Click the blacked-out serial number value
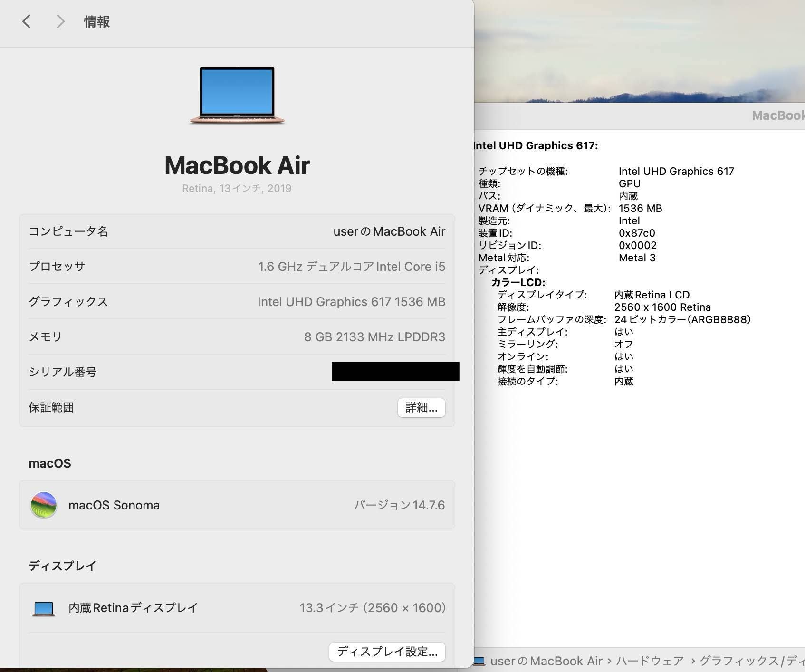 [x=395, y=371]
